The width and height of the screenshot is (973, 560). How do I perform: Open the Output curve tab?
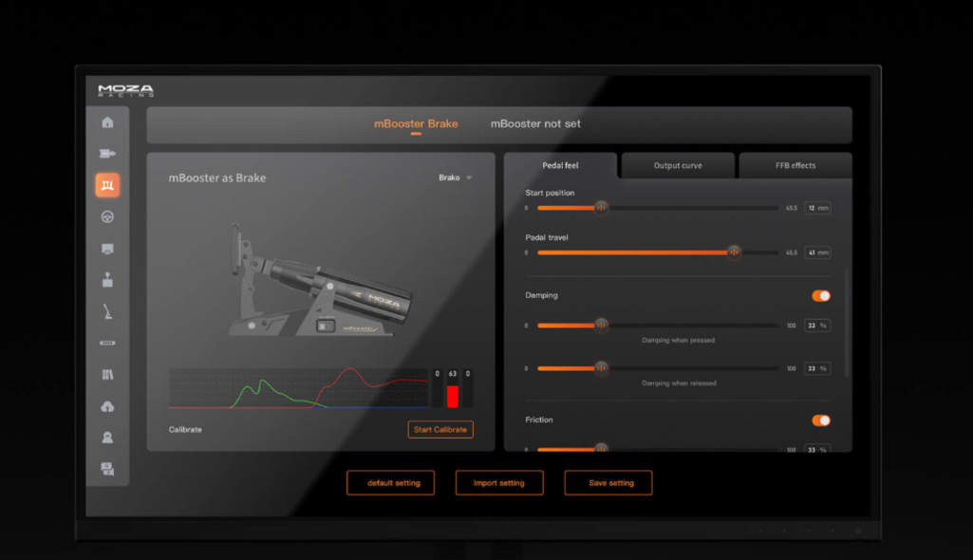pos(678,165)
